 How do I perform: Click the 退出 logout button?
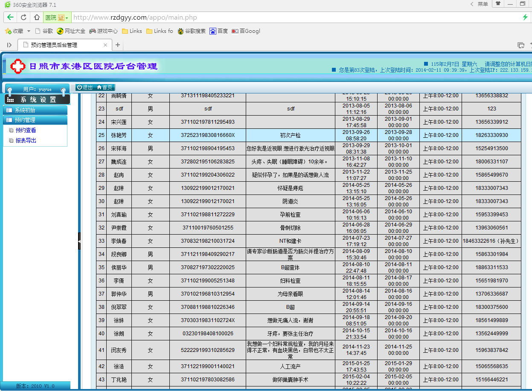click(x=84, y=87)
